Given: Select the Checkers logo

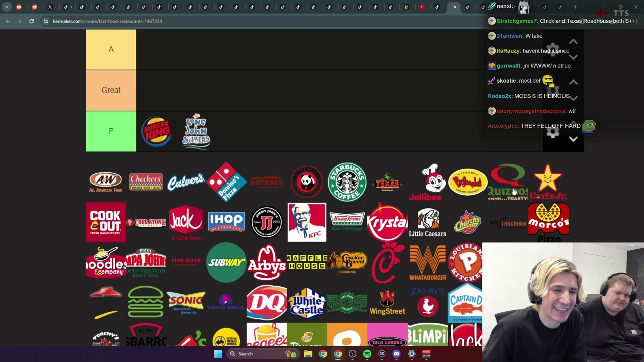Looking at the screenshot, I should click(146, 182).
